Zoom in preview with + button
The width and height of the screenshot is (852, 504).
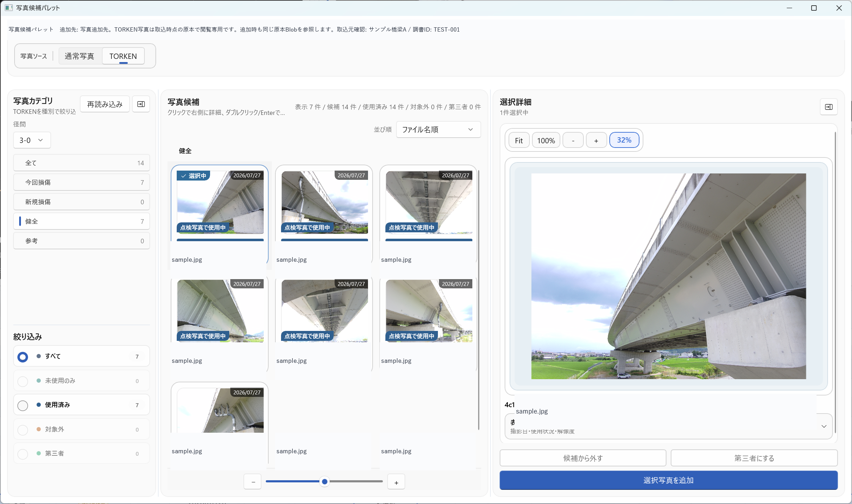coord(596,140)
